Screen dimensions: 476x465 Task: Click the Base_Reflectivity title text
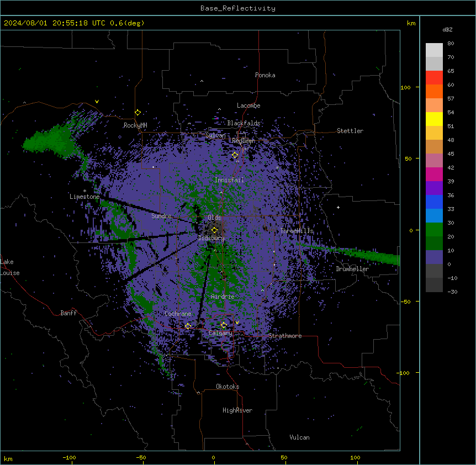point(237,8)
